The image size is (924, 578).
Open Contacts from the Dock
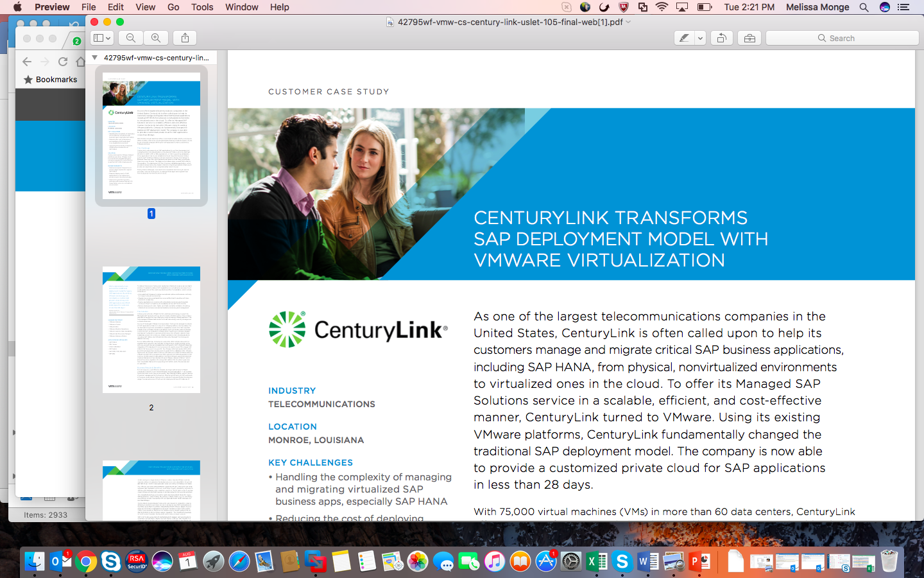point(290,561)
